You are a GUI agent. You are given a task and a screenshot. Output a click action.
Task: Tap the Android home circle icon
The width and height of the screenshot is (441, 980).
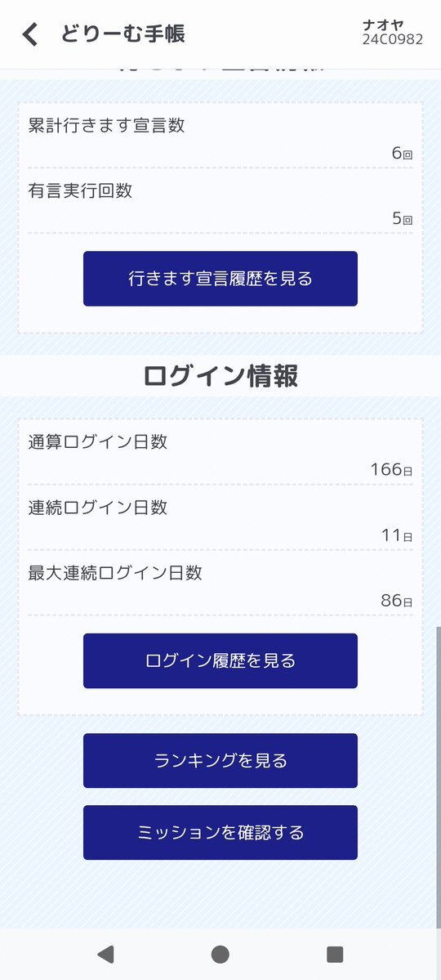[220, 954]
